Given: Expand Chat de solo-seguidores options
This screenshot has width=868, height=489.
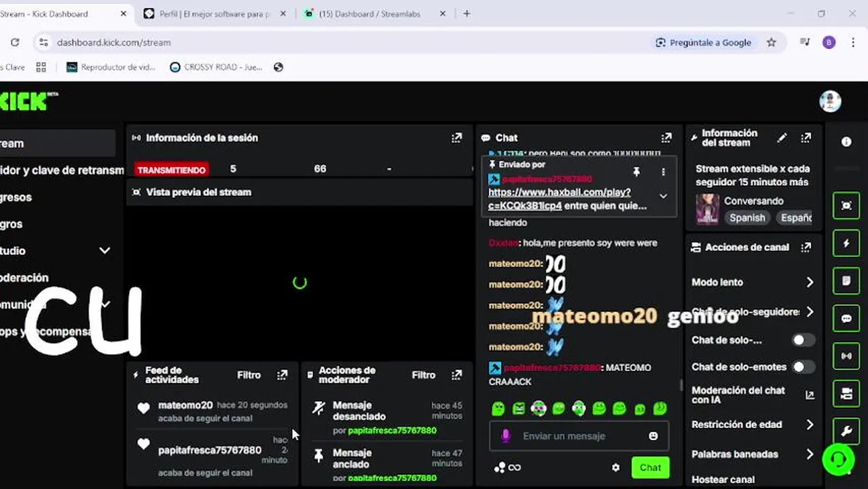Looking at the screenshot, I should pos(810,312).
